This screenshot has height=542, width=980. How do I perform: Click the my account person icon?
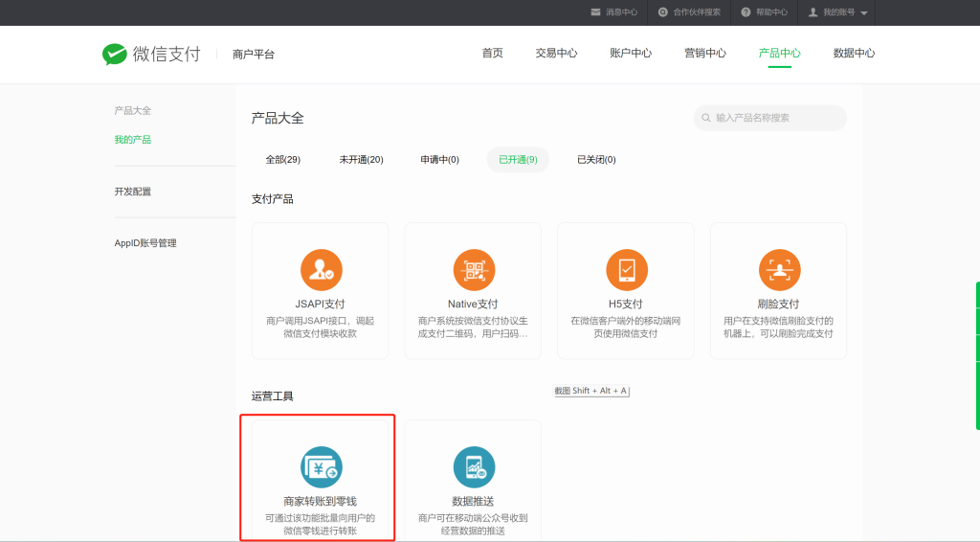[813, 12]
